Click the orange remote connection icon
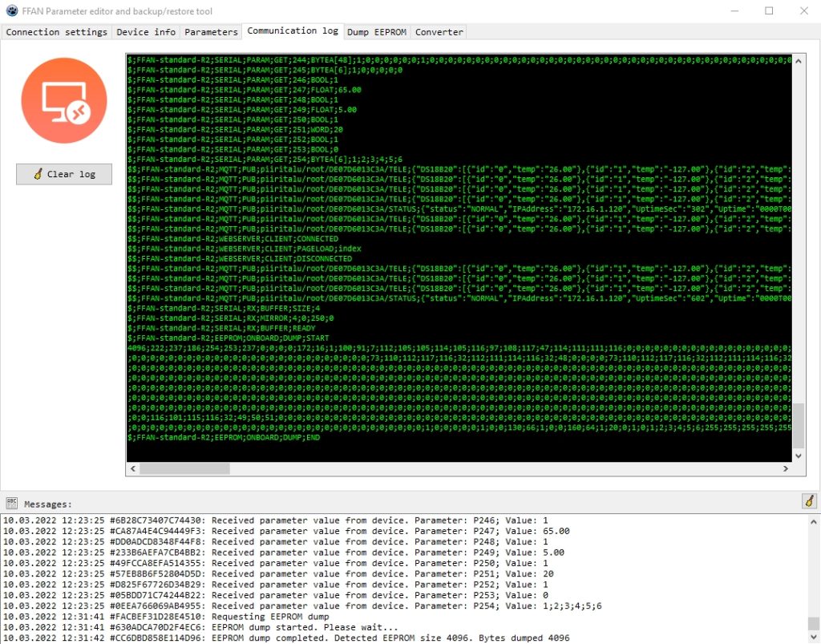This screenshot has width=821, height=644. [64, 100]
